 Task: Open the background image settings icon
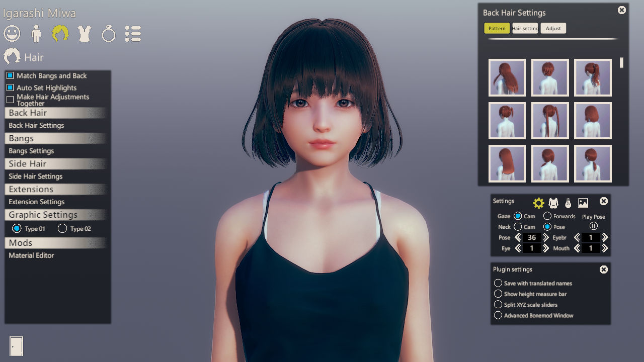(x=583, y=203)
